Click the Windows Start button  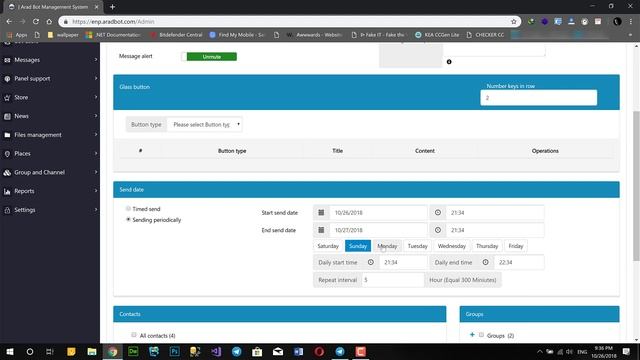coord(9,351)
